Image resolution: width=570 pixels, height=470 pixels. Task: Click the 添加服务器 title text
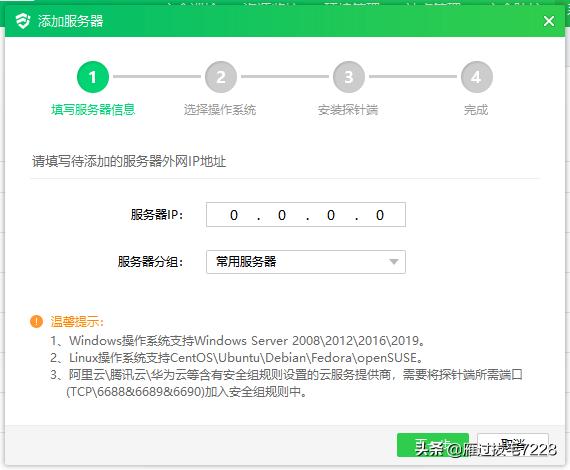pyautogui.click(x=71, y=21)
